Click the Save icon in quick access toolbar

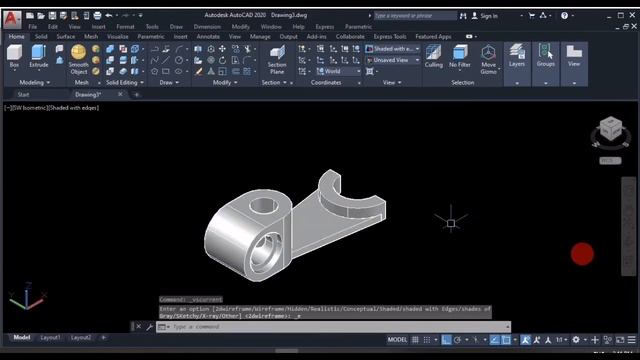(x=52, y=16)
